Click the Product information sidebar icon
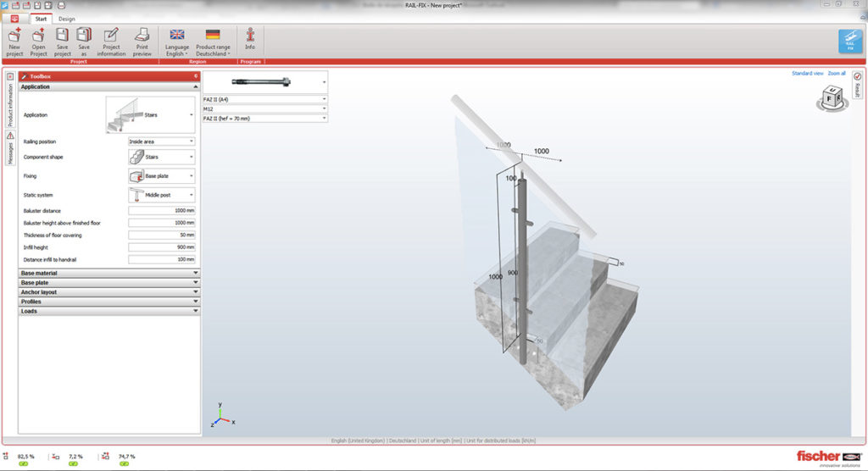The image size is (868, 471). [10, 76]
